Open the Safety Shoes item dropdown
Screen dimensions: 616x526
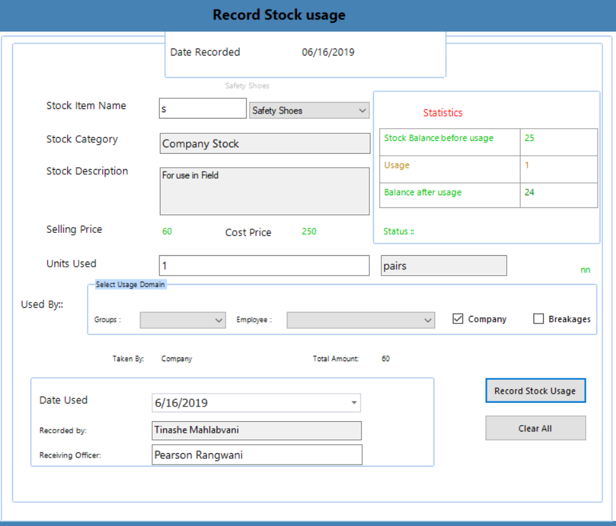coord(309,110)
